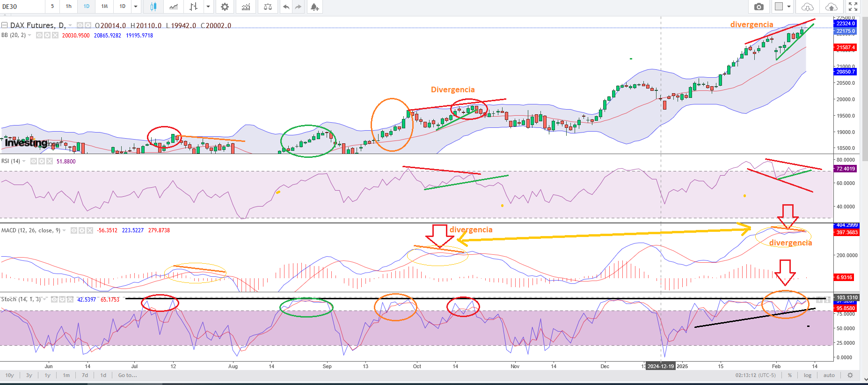
Task: Enter fullscreen chart mode
Action: (x=853, y=7)
